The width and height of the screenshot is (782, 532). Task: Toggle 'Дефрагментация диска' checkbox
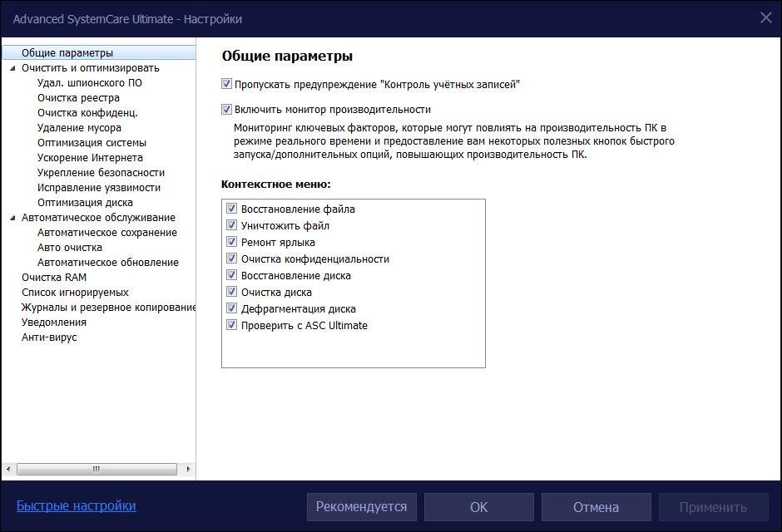coord(231,308)
